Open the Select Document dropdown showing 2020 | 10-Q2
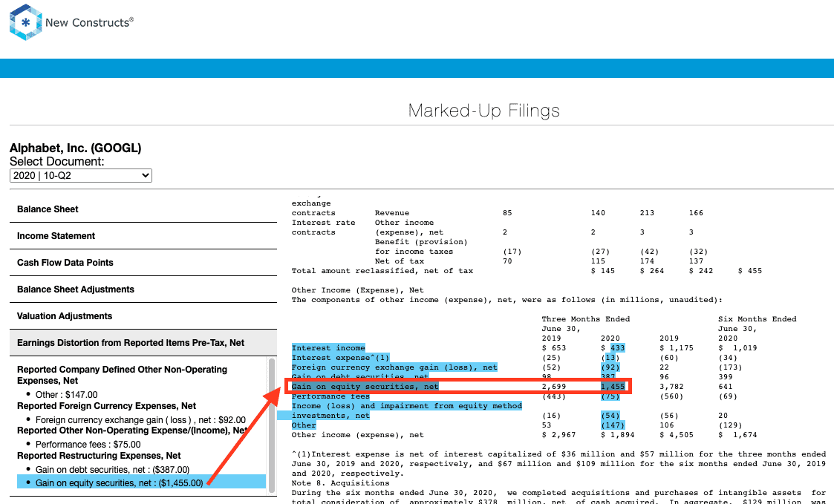Image resolution: width=834 pixels, height=504 pixels. pyautogui.click(x=81, y=175)
